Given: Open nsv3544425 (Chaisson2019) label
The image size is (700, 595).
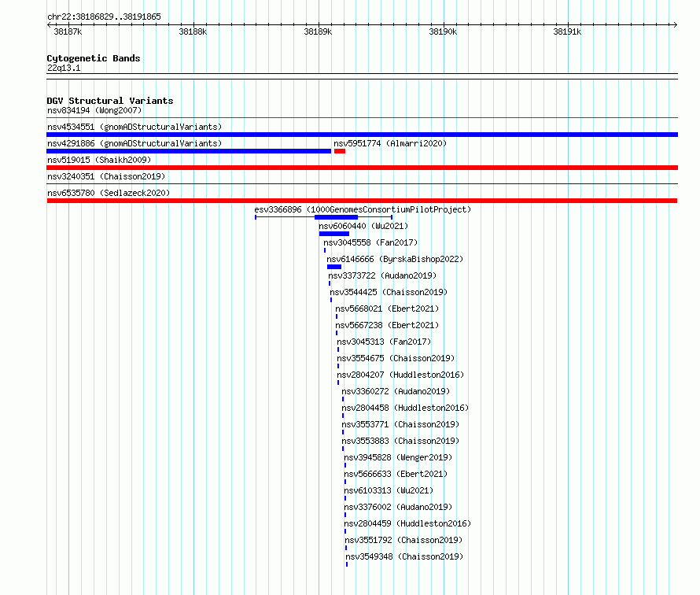Looking at the screenshot, I should point(389,292).
